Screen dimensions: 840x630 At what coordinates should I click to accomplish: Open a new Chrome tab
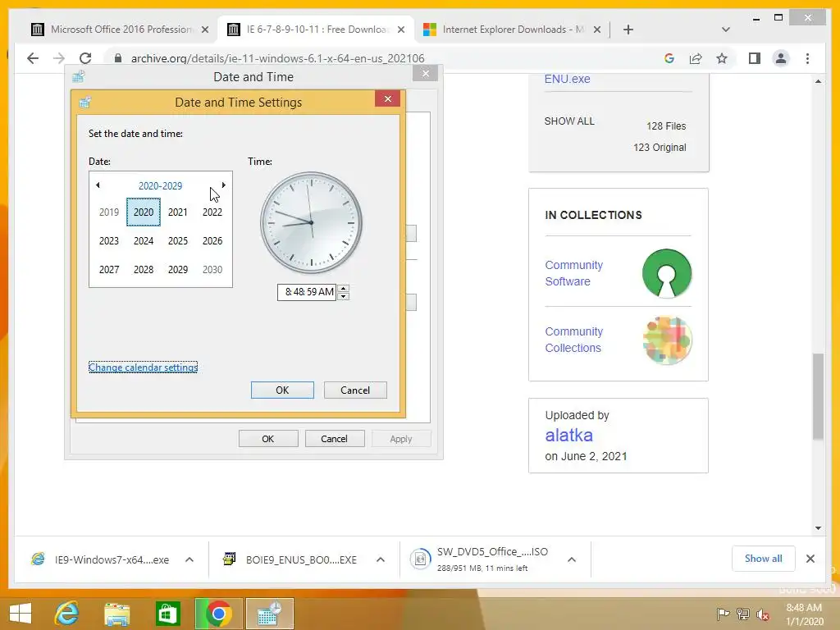pos(628,30)
